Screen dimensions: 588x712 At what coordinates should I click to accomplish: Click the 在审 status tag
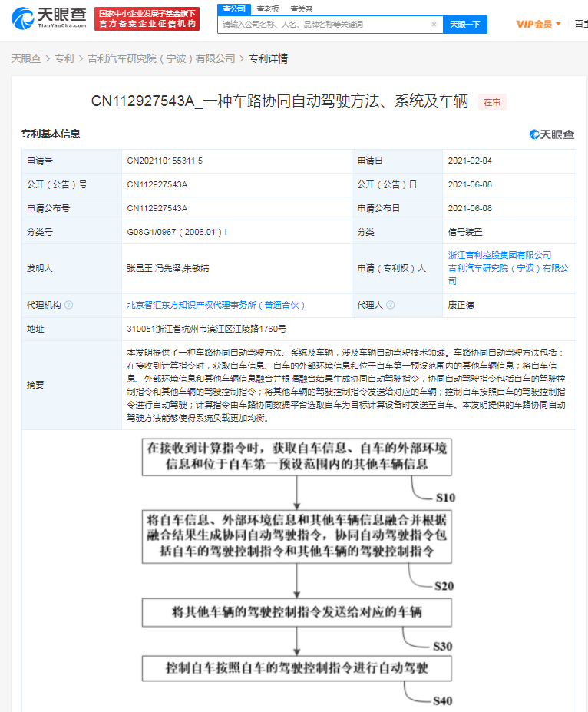point(492,102)
